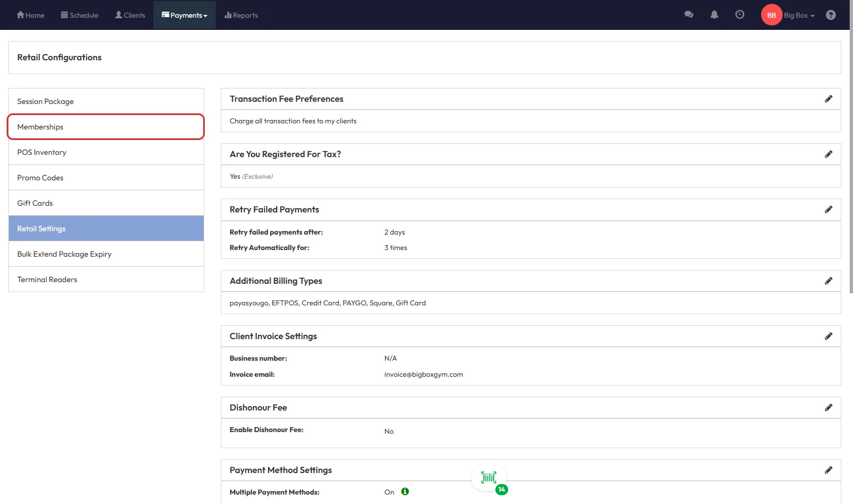Open Promo Codes configuration
Viewport: 853px width, 504px height.
[106, 178]
